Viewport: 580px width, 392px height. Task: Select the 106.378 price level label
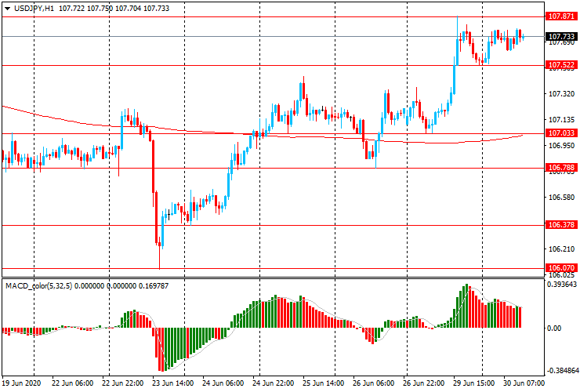pyautogui.click(x=561, y=225)
